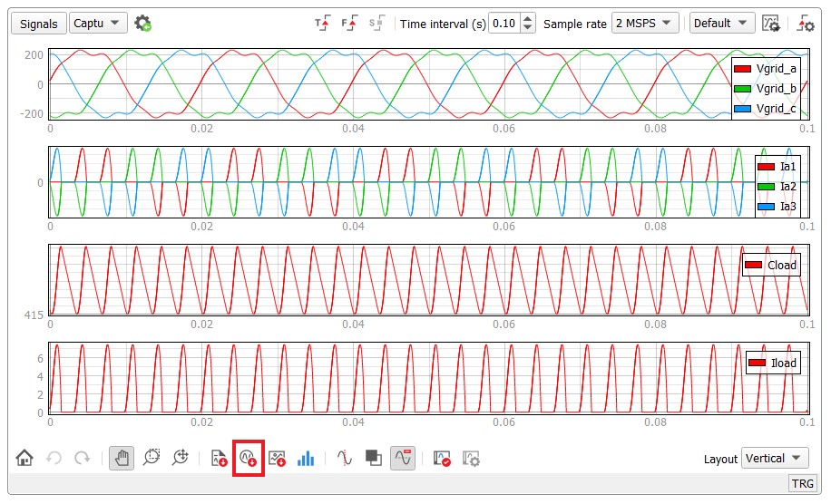This screenshot has width=831, height=504.
Task: Toggle the waveform legend display button
Action: [x=403, y=459]
